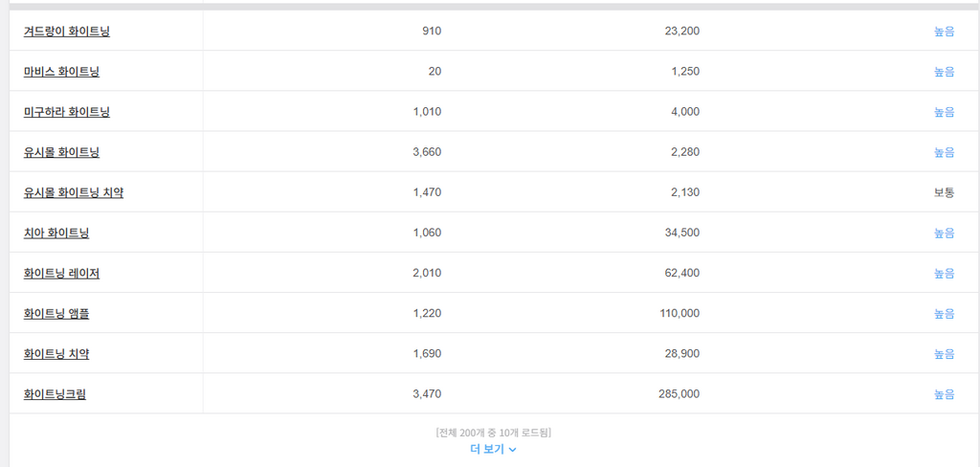
Task: Expand more results with 더 보기
Action: point(487,449)
